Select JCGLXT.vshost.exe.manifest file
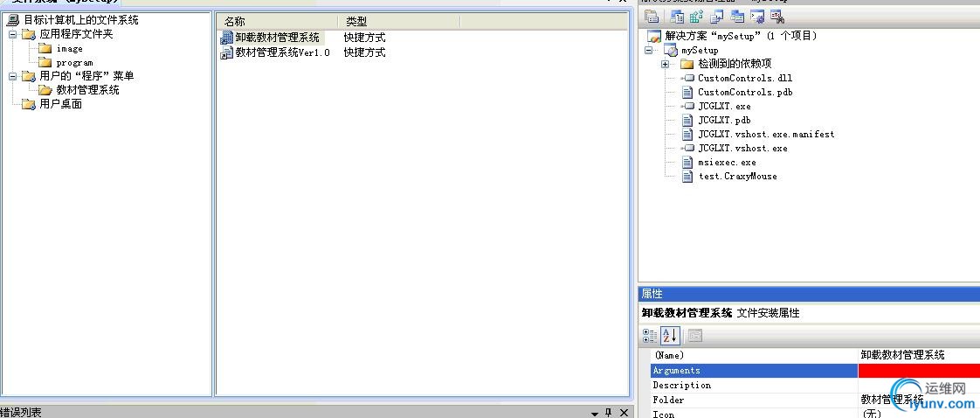This screenshot has width=980, height=418. [766, 134]
